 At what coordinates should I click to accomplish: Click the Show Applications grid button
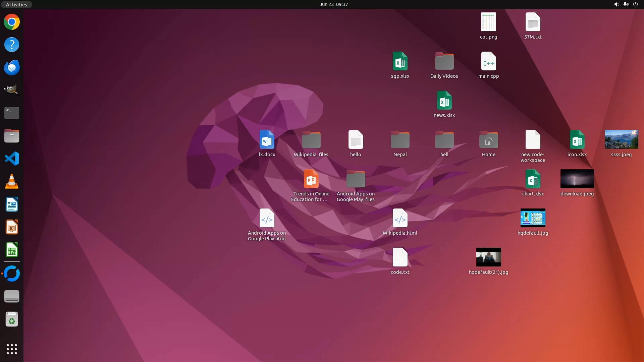point(12,349)
